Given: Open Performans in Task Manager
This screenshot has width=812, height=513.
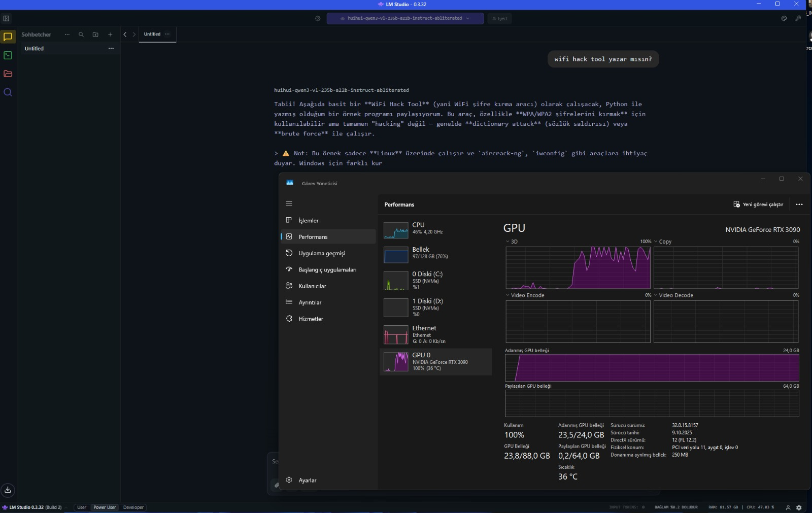Looking at the screenshot, I should tap(328, 236).
